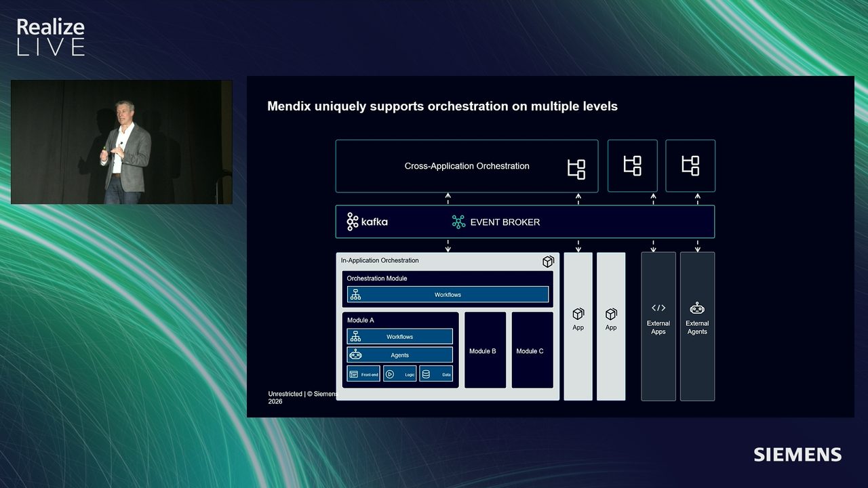Image resolution: width=868 pixels, height=488 pixels.
Task: Click "Workflows" text in Orchestration Module
Action: pos(448,295)
